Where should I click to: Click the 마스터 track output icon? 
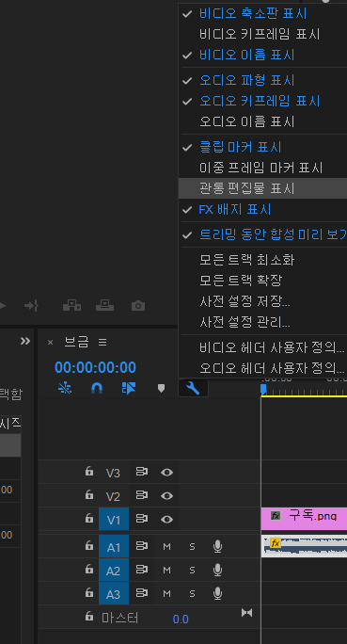pos(247,613)
